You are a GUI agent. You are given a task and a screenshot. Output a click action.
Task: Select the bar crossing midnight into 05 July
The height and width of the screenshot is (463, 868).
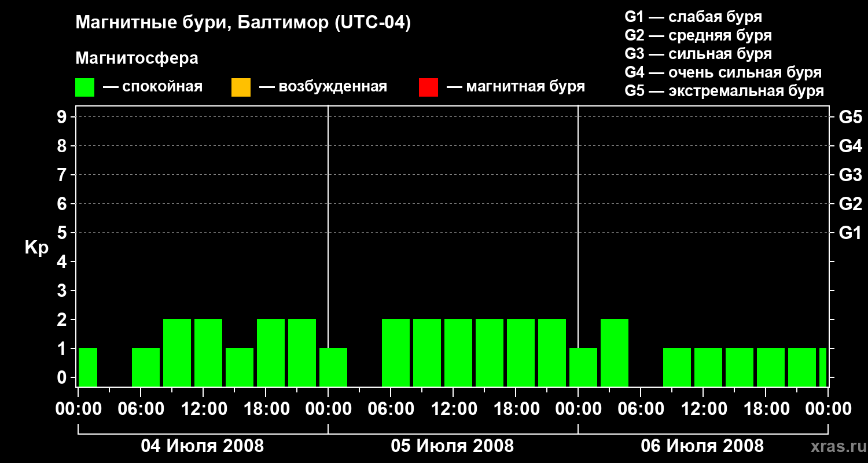click(x=333, y=367)
